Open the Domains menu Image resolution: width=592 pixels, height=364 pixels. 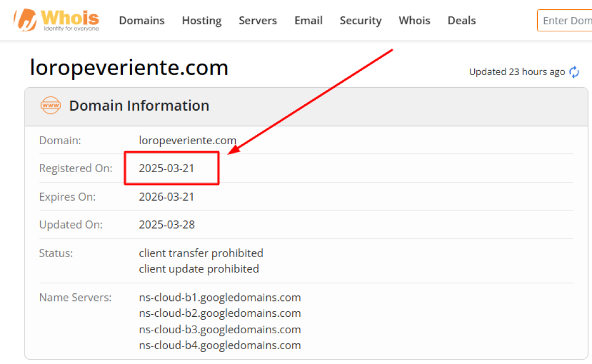(x=141, y=20)
